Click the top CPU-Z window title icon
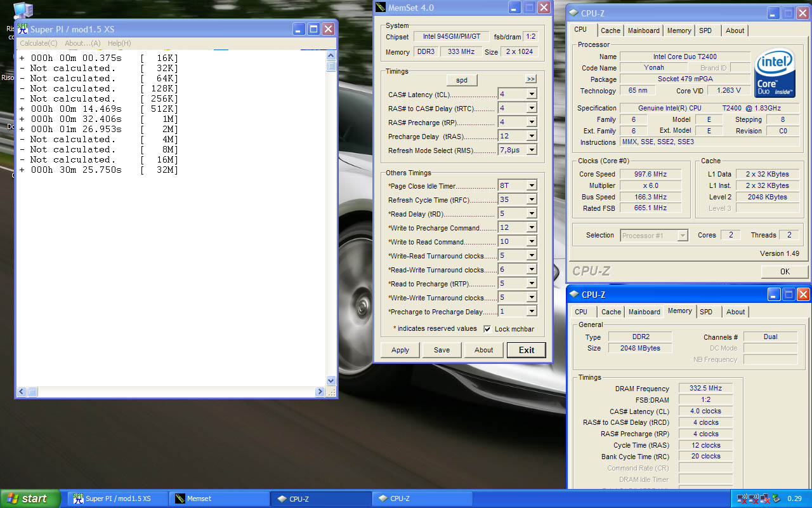 tap(573, 13)
